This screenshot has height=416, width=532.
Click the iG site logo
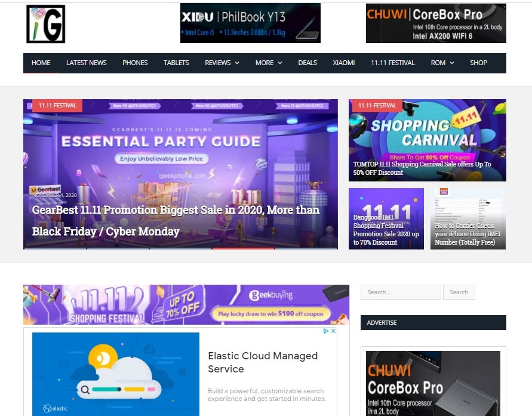tap(46, 24)
